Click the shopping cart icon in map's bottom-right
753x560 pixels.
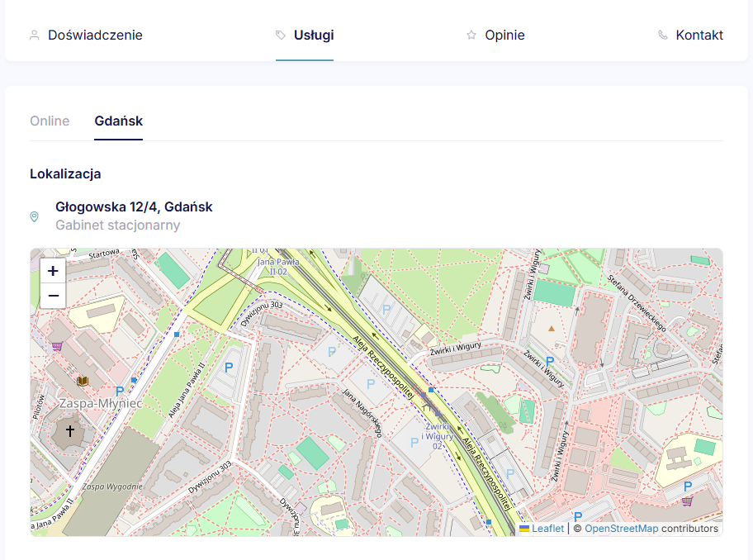[x=687, y=501]
